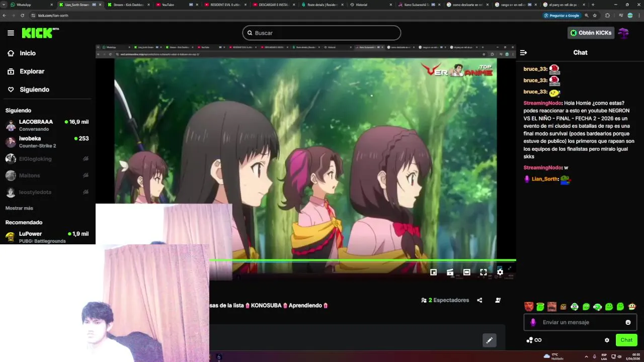The height and width of the screenshot is (362, 644).
Task: Open iwobeka channel
Action: coord(47,142)
